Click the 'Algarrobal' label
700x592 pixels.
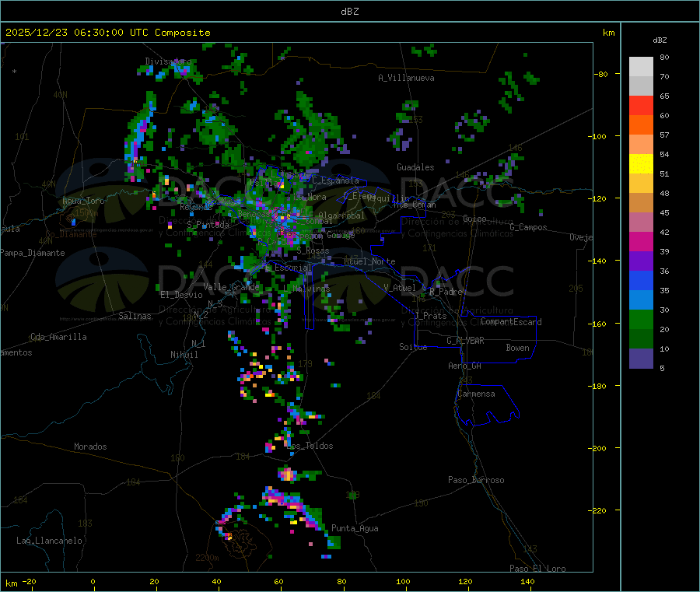[341, 215]
